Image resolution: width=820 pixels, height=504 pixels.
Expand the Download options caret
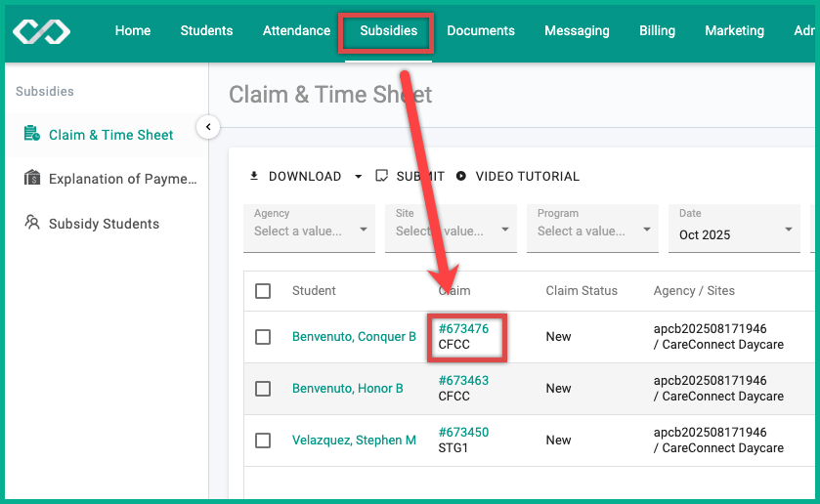pyautogui.click(x=359, y=177)
